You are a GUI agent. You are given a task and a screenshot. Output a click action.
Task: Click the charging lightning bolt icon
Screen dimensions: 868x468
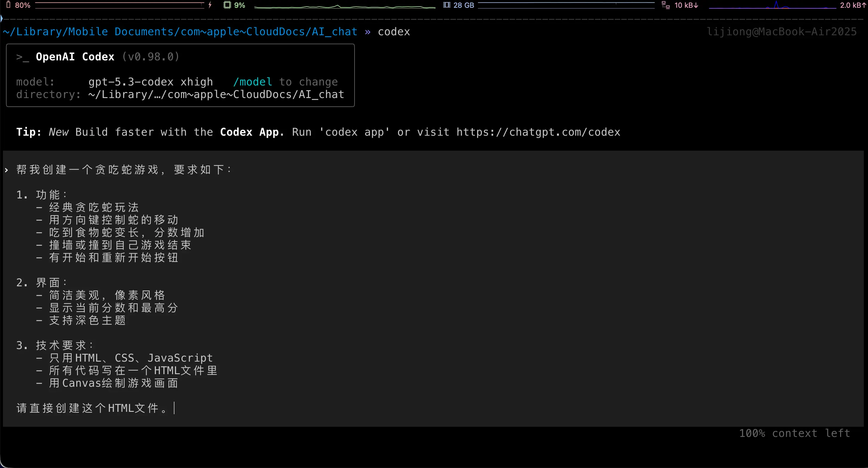pos(210,5)
